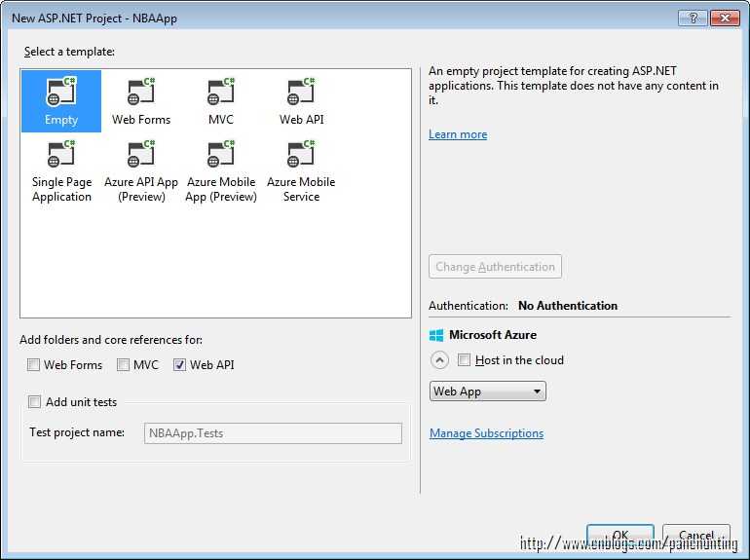Check the Host in the cloud option
This screenshot has height=560, width=750.
(x=464, y=359)
